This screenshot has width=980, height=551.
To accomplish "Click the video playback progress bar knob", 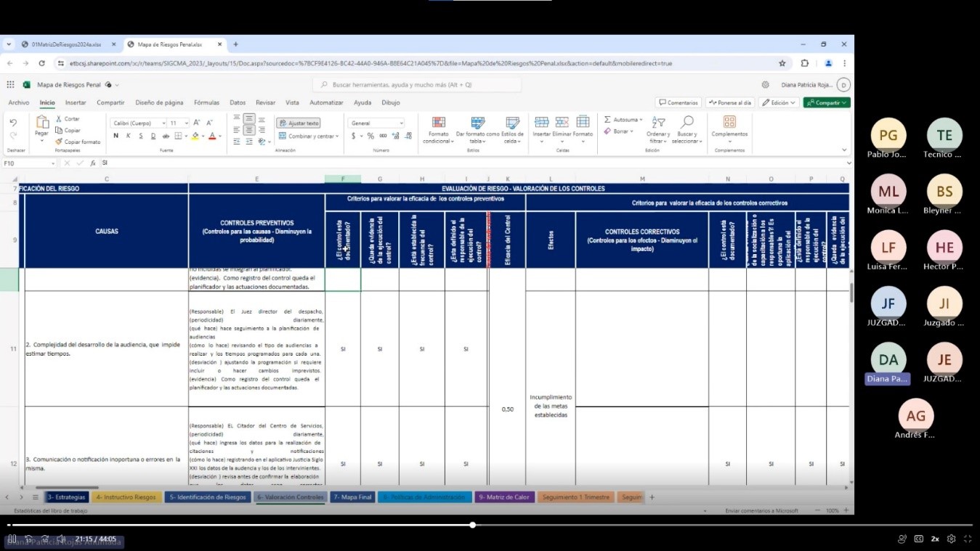I will [473, 525].
